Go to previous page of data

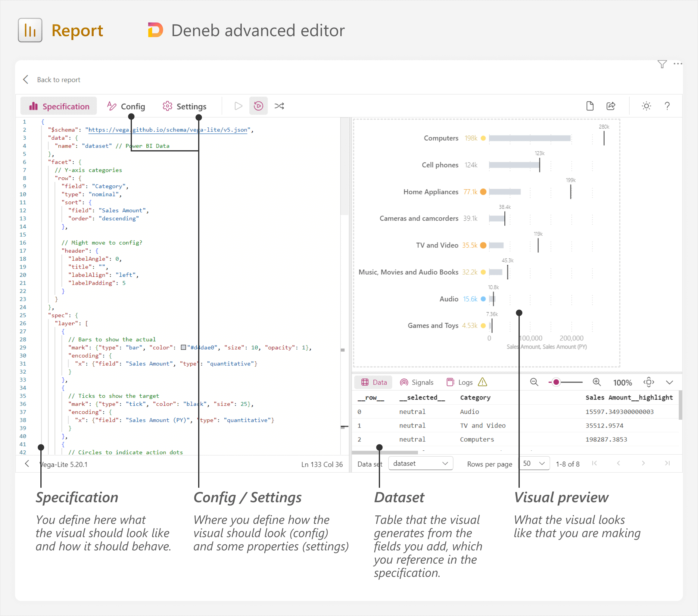pos(619,463)
